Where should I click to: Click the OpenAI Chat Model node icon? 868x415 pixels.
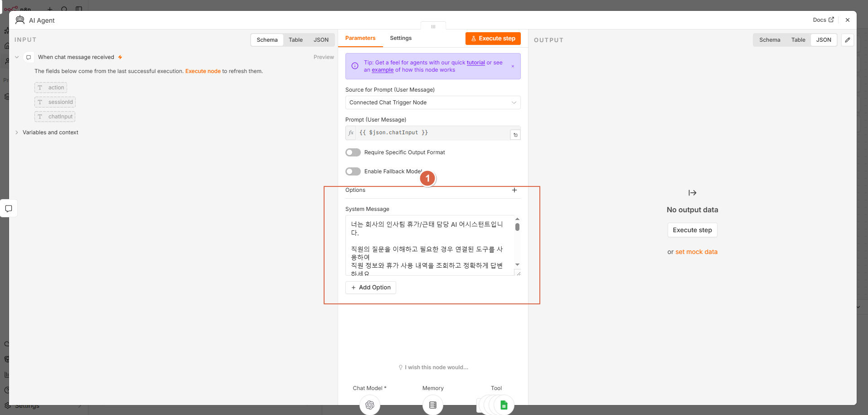(x=370, y=405)
